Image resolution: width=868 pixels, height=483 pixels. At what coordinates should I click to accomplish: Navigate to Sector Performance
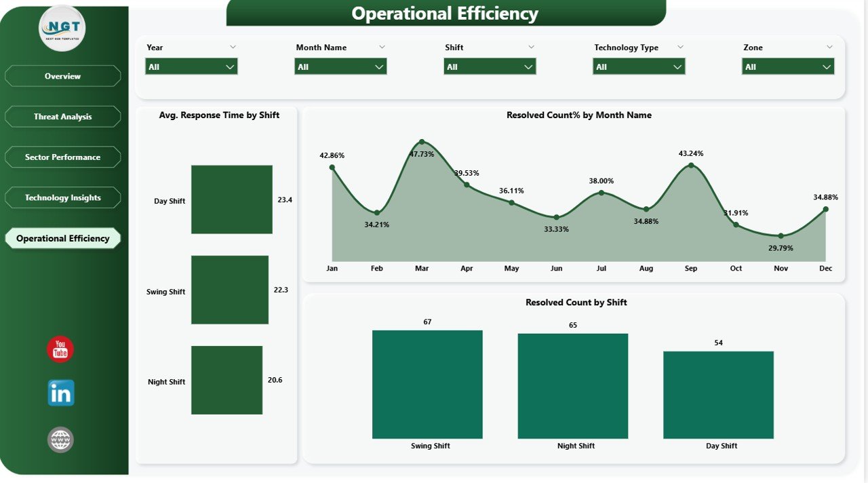[62, 157]
